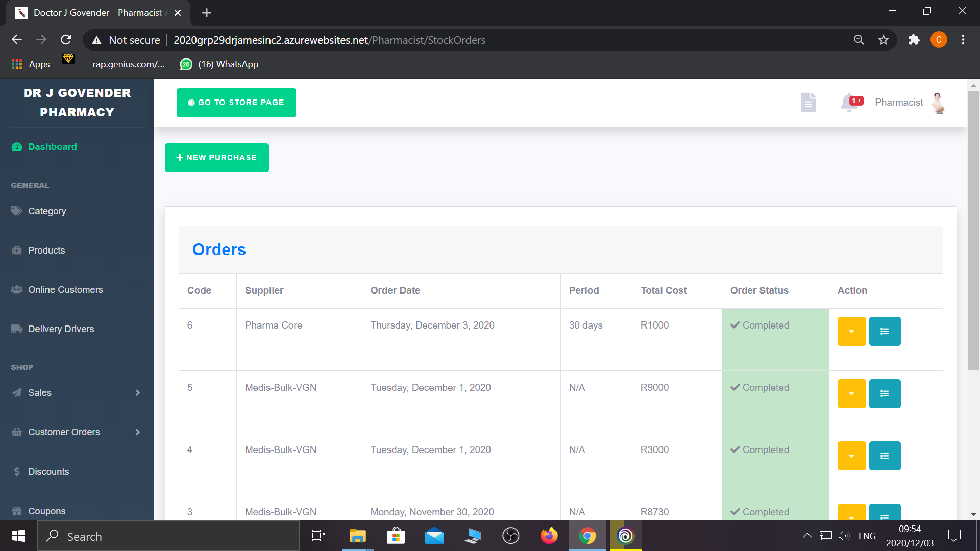View details list for order 5

point(885,394)
